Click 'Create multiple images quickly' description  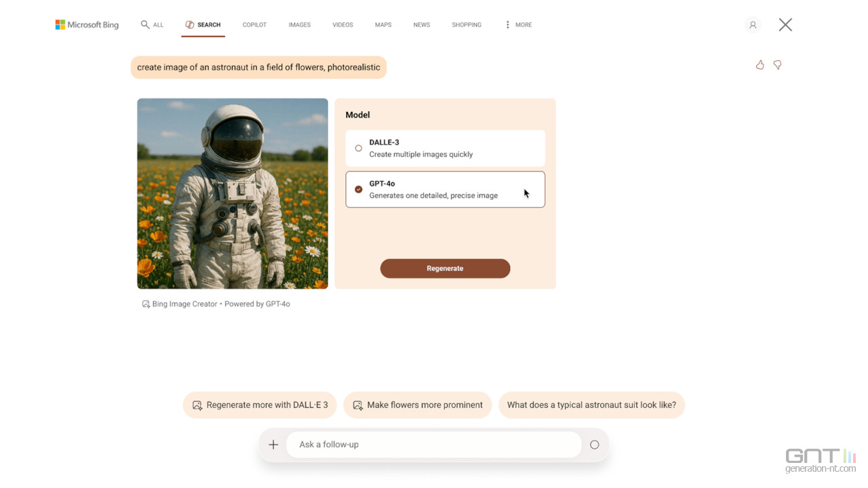point(421,155)
